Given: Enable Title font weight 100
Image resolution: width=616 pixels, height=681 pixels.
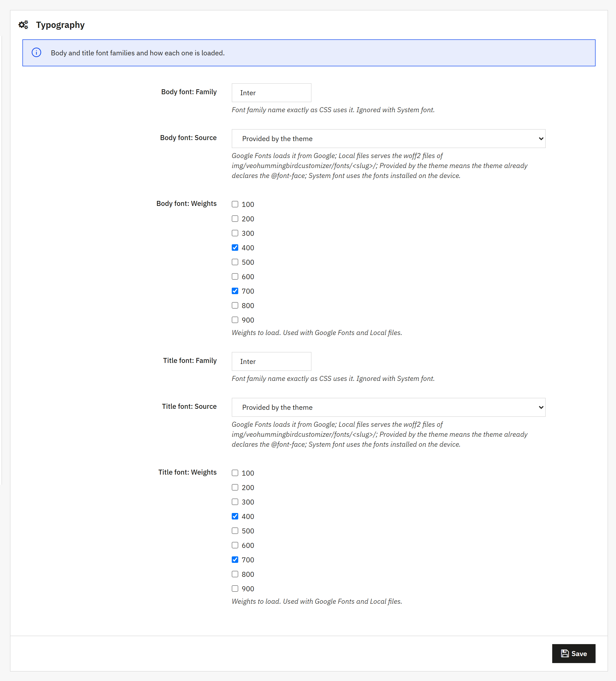Looking at the screenshot, I should coord(235,473).
